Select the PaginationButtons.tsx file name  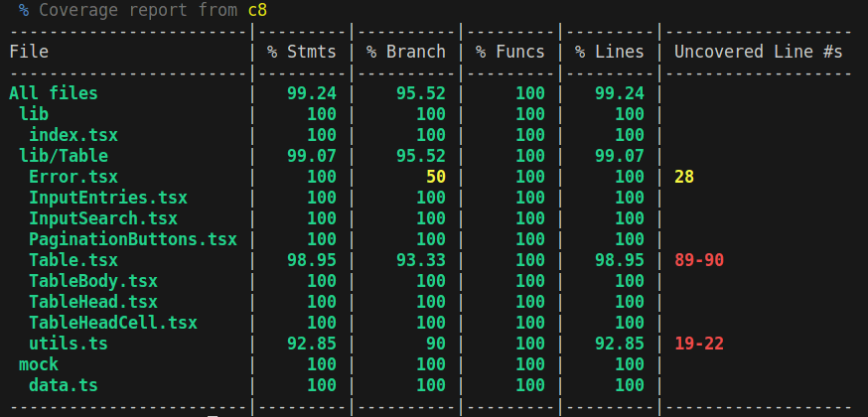point(133,239)
